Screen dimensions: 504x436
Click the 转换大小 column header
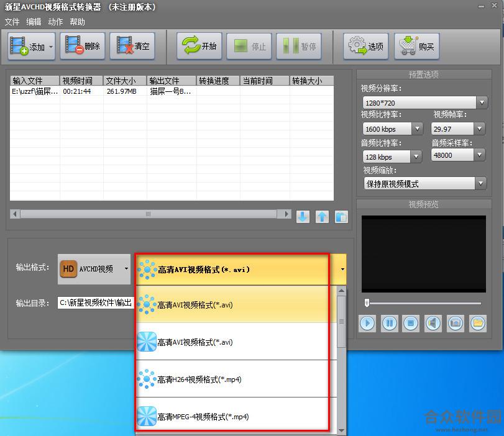point(311,81)
